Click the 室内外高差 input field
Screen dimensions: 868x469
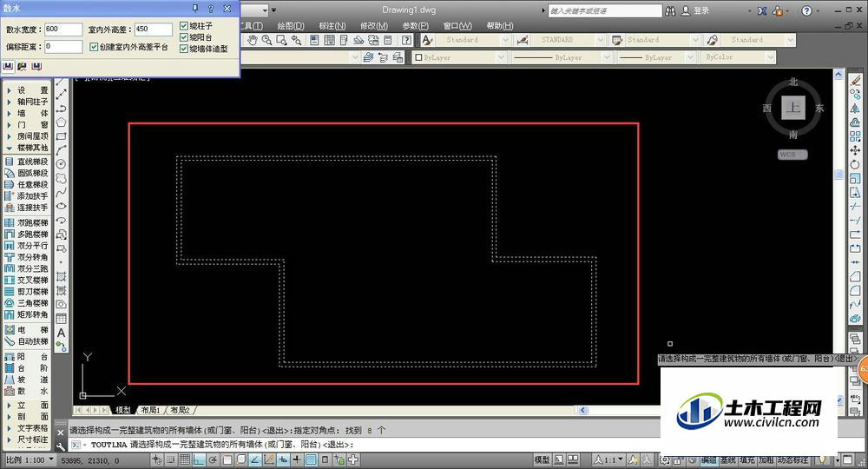click(x=154, y=30)
